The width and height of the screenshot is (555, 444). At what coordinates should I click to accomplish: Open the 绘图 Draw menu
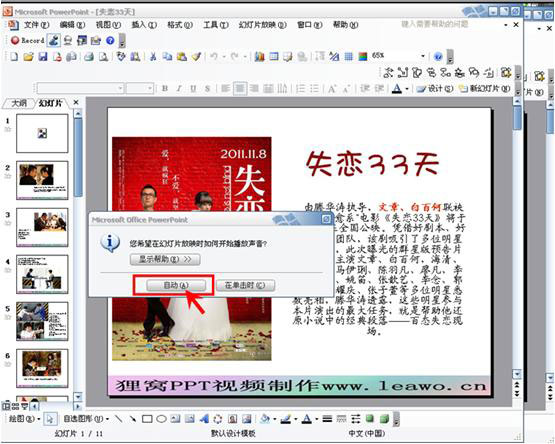click(23, 419)
